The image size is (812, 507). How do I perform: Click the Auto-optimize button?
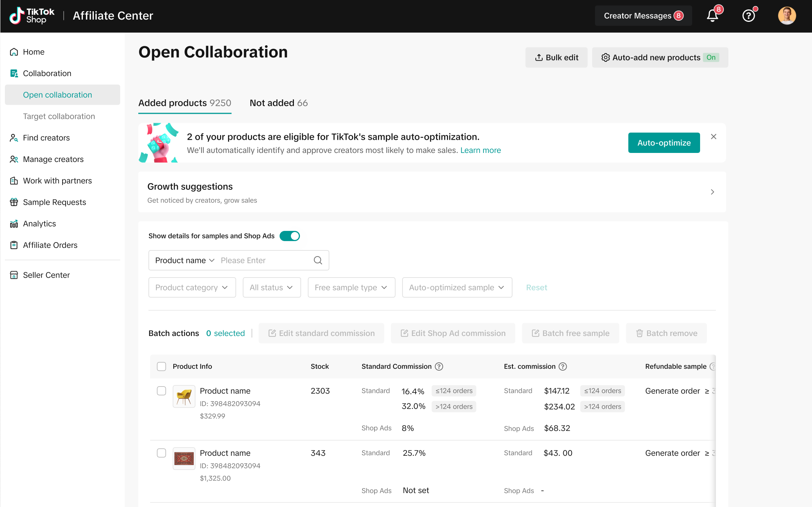pyautogui.click(x=664, y=143)
